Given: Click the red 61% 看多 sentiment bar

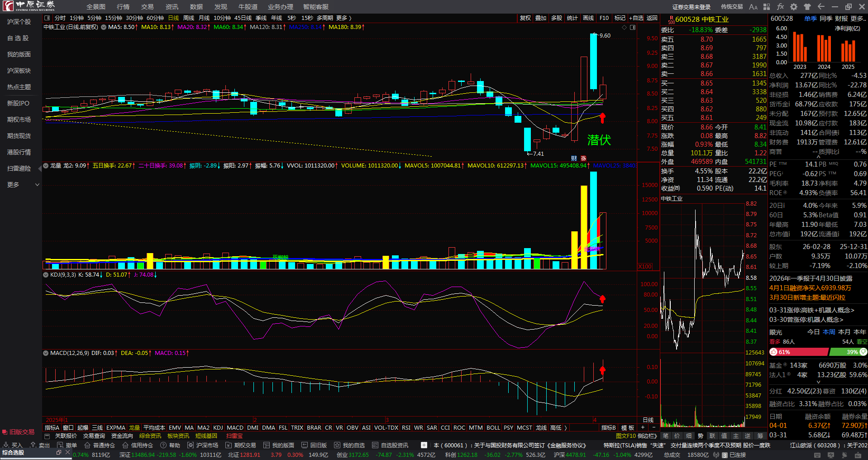Looking at the screenshot, I should (799, 352).
